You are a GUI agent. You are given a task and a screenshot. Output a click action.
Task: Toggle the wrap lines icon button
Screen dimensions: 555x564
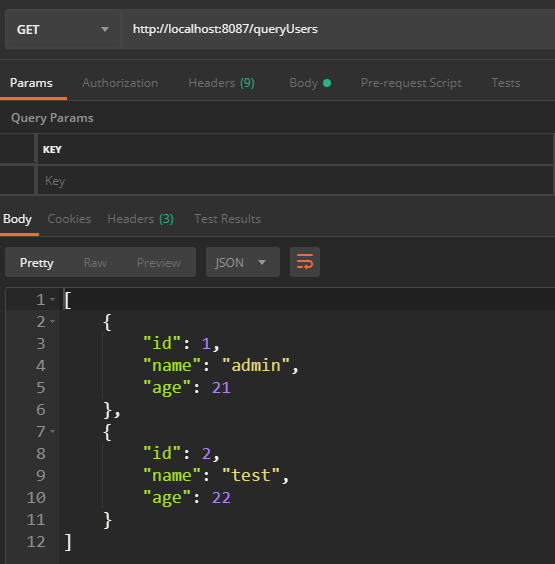pyautogui.click(x=305, y=262)
